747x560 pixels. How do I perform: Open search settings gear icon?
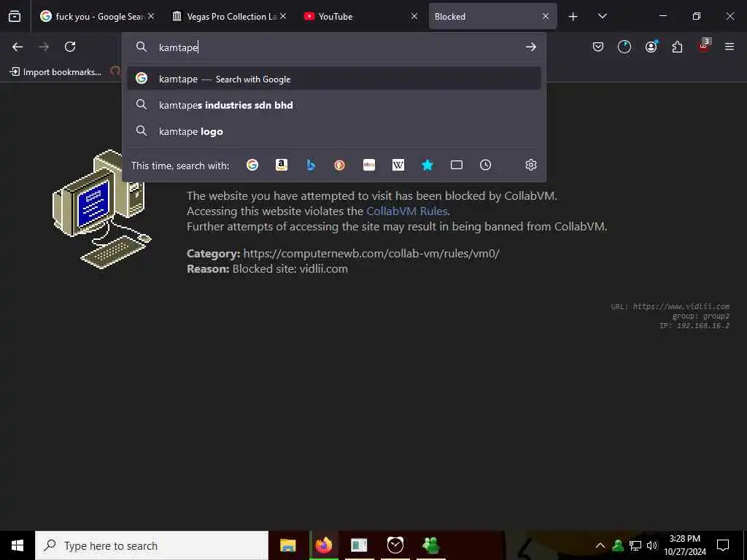531,165
